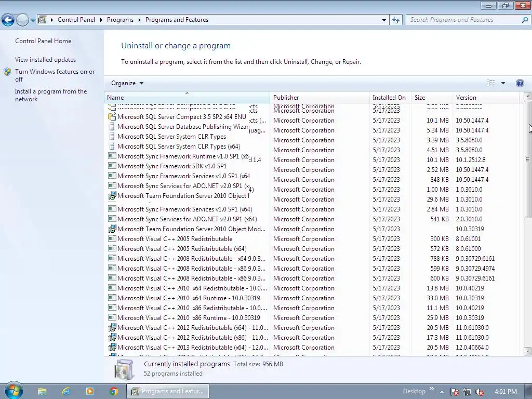The height and width of the screenshot is (399, 532).
Task: Select version cell 10.1.2512.8
Action: pyautogui.click(x=470, y=160)
